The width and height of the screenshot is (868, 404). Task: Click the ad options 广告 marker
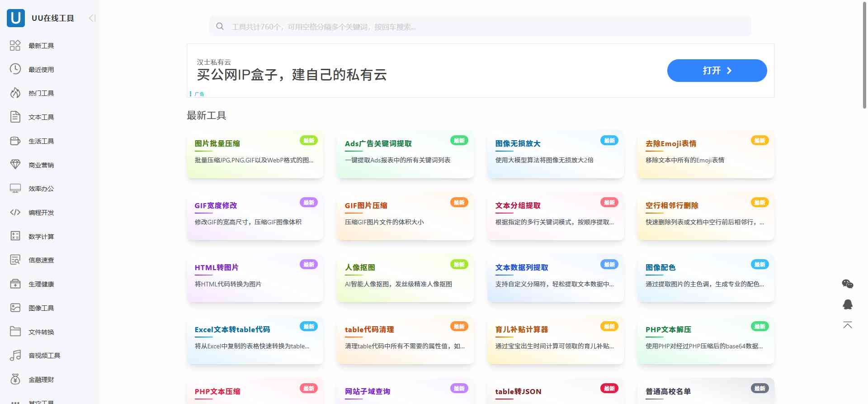[x=197, y=94]
